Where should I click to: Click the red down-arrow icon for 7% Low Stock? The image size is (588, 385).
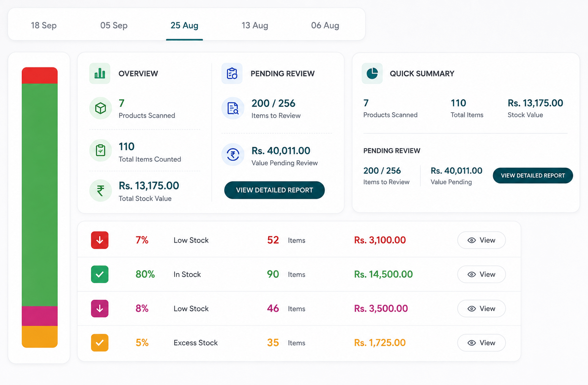100,240
